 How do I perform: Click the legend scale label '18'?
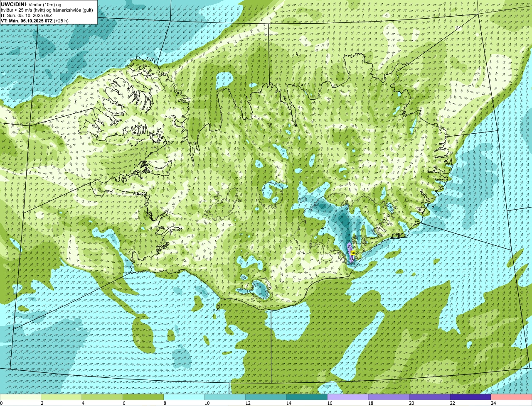371,403
